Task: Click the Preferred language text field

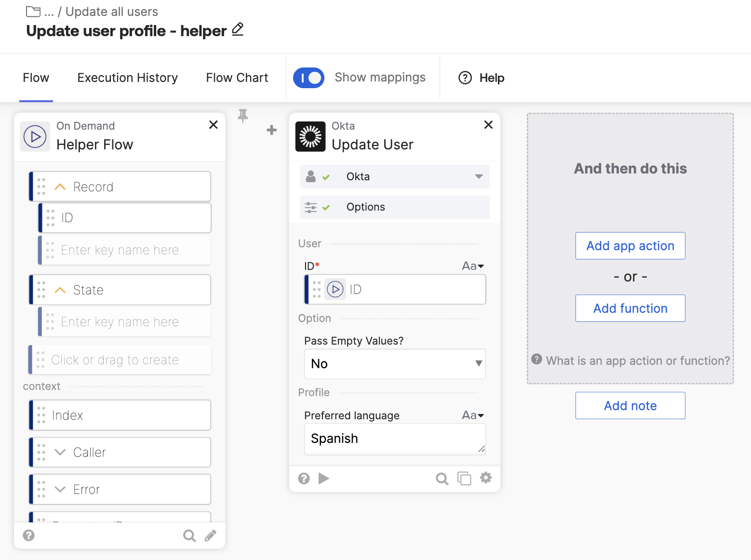Action: point(394,439)
